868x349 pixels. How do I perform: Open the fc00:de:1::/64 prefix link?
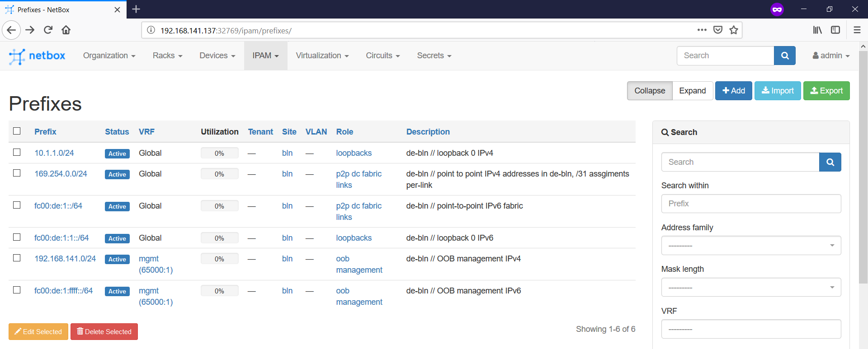click(58, 206)
